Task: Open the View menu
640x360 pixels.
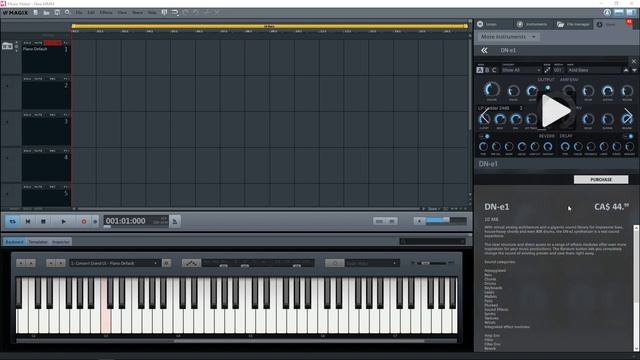Action: pyautogui.click(x=122, y=13)
